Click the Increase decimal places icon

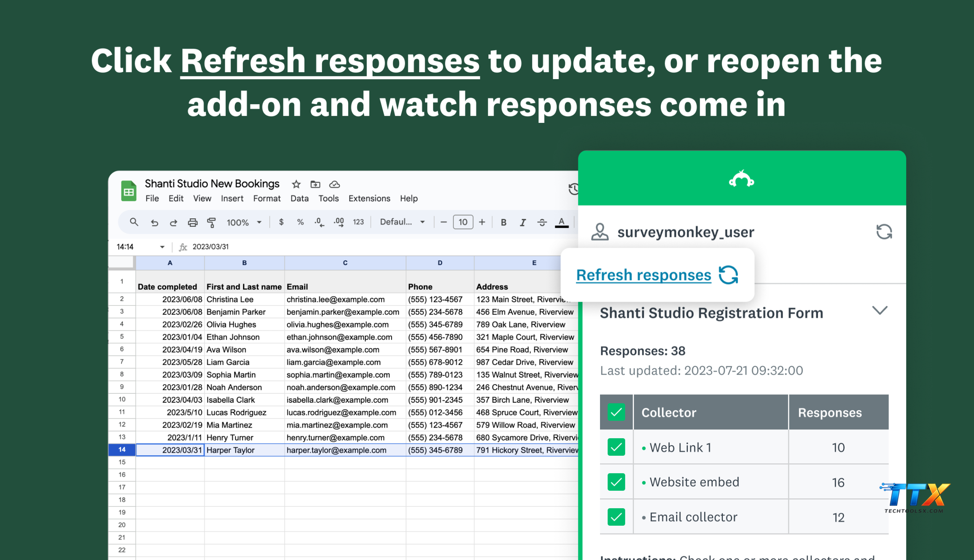pos(339,222)
